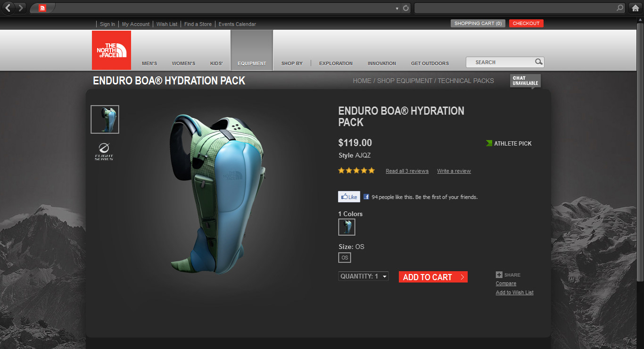Click The North Face logo
Screen dimensions: 644x349
click(x=111, y=50)
